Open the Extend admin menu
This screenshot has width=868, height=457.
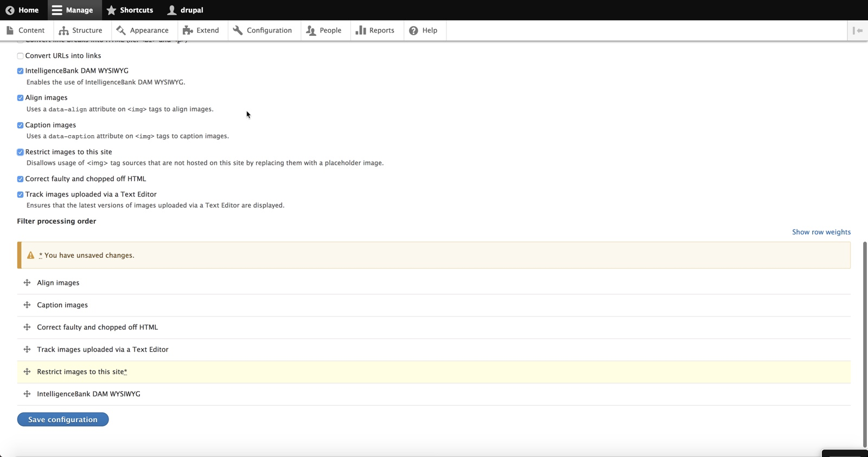pyautogui.click(x=202, y=30)
